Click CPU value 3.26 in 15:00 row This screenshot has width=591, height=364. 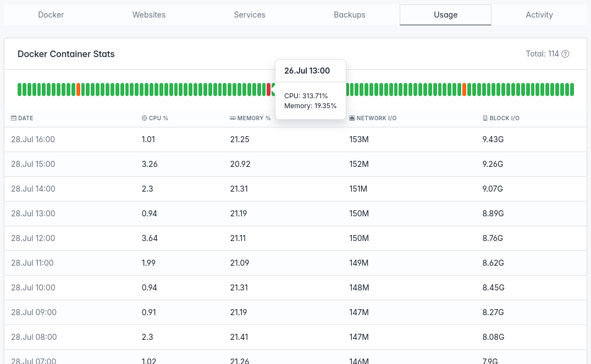(x=149, y=164)
